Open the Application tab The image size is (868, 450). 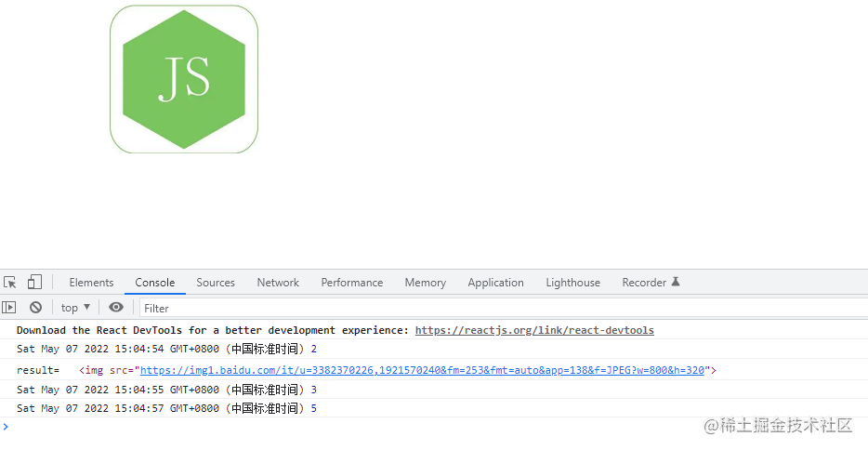[x=495, y=283]
